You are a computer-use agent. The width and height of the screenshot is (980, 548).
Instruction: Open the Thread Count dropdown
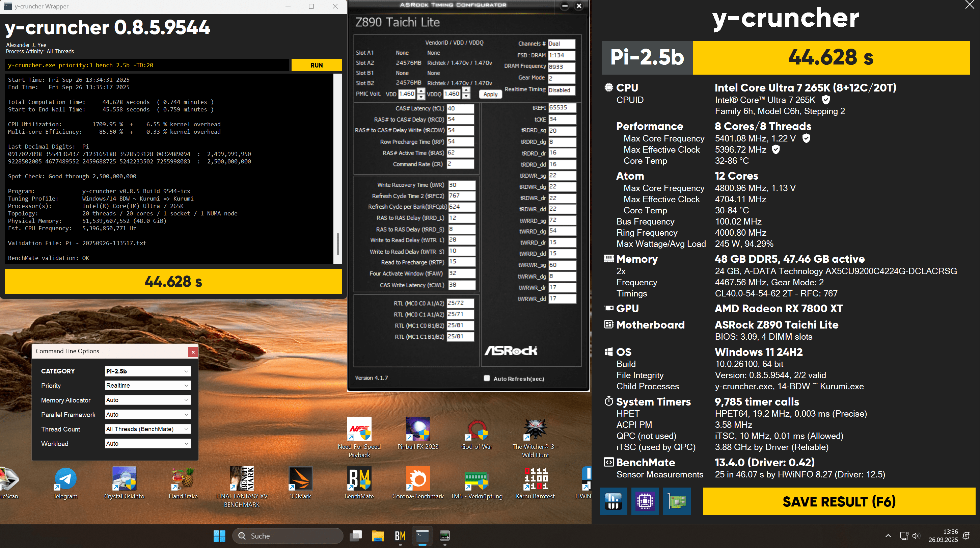pyautogui.click(x=147, y=429)
